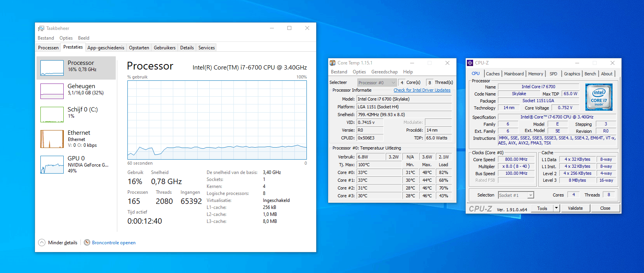Click the Core #3 load 43% value

(x=444, y=196)
